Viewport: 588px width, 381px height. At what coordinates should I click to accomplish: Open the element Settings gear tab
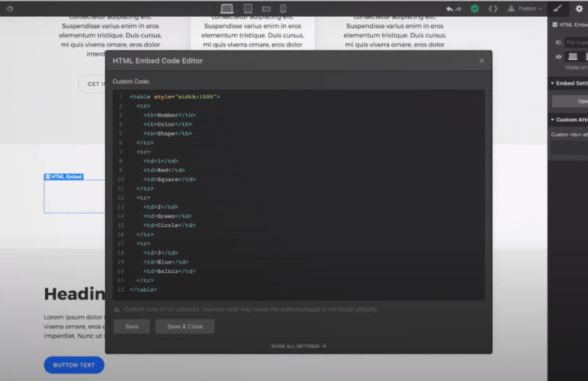click(x=579, y=8)
